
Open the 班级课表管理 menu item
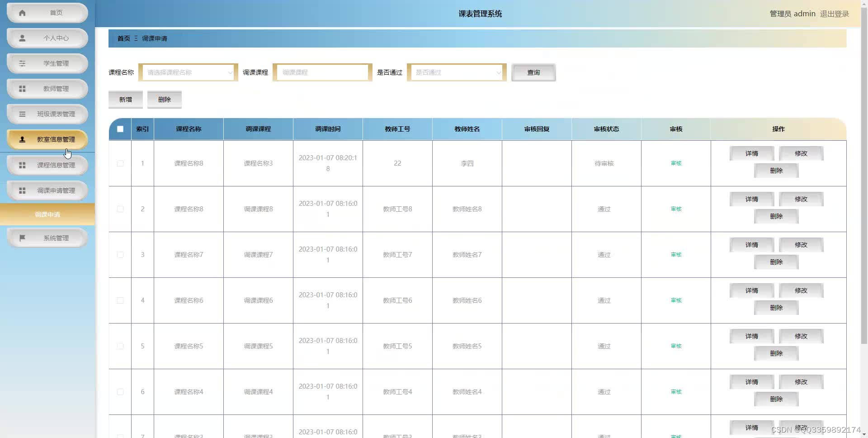[47, 114]
